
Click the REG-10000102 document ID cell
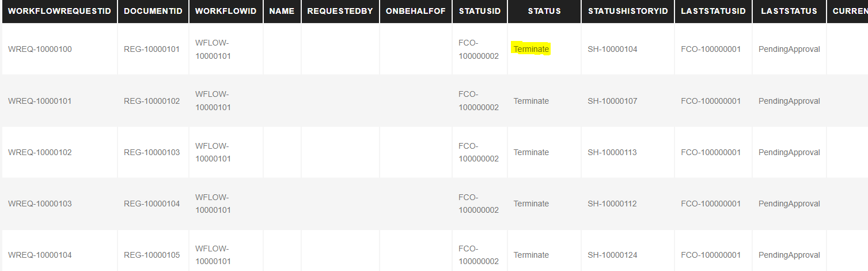[x=151, y=101]
